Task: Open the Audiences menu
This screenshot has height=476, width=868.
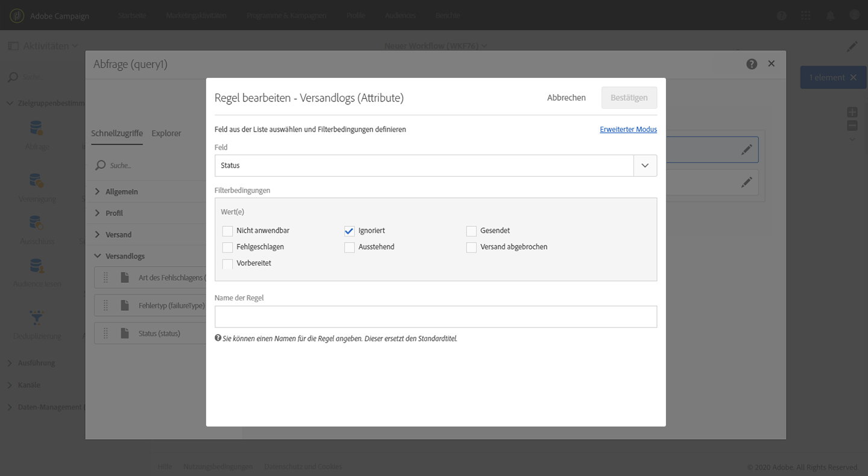Action: (x=400, y=16)
